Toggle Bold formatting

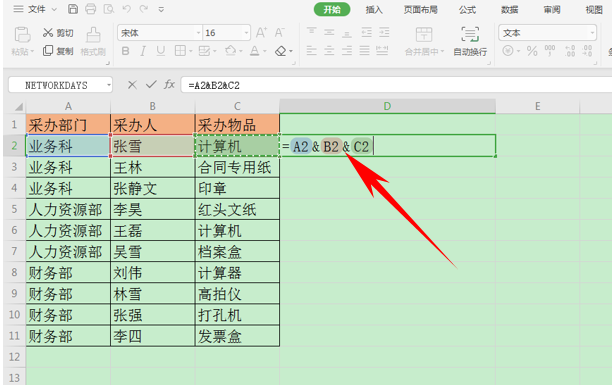tap(125, 51)
